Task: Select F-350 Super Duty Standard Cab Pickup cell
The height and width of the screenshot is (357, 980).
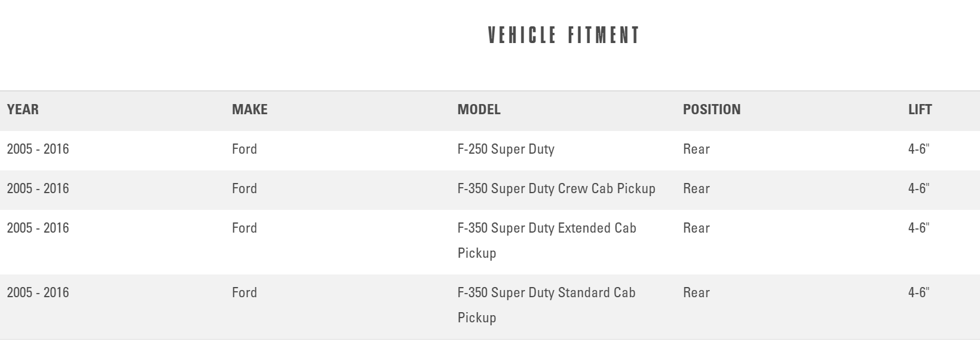Action: point(546,304)
